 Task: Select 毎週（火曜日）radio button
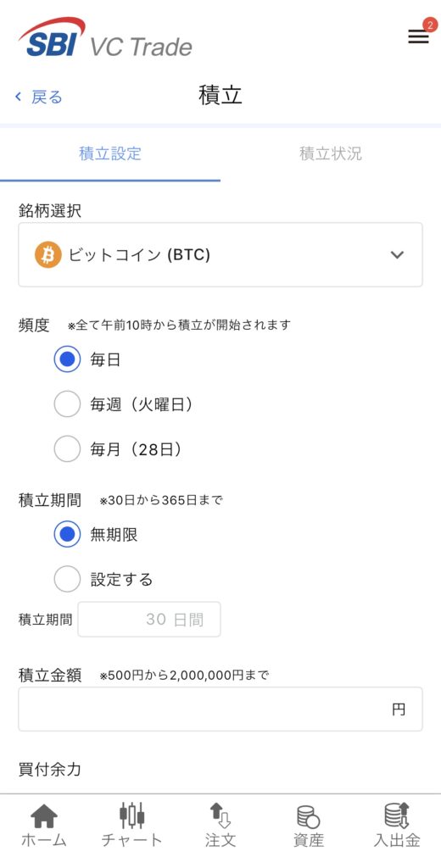tap(67, 404)
